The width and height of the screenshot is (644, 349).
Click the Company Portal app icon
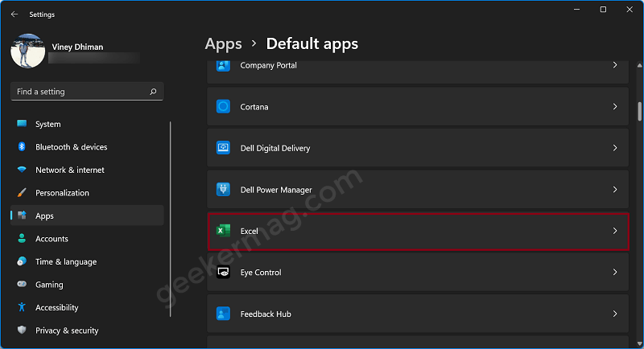click(x=224, y=65)
